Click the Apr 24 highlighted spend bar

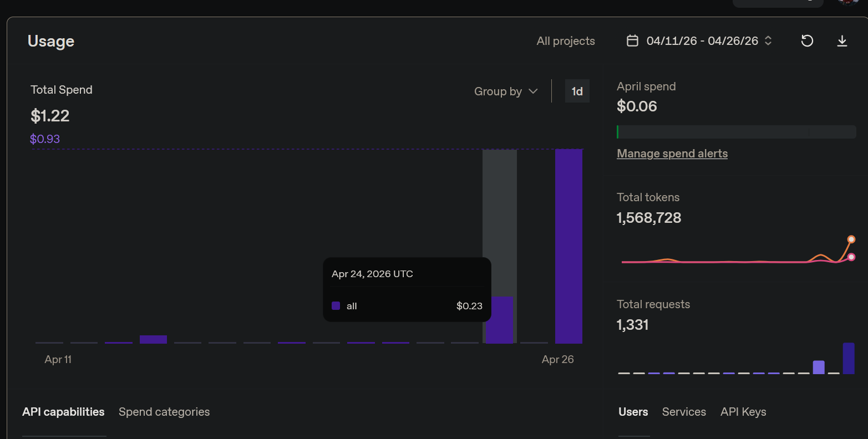tap(499, 320)
